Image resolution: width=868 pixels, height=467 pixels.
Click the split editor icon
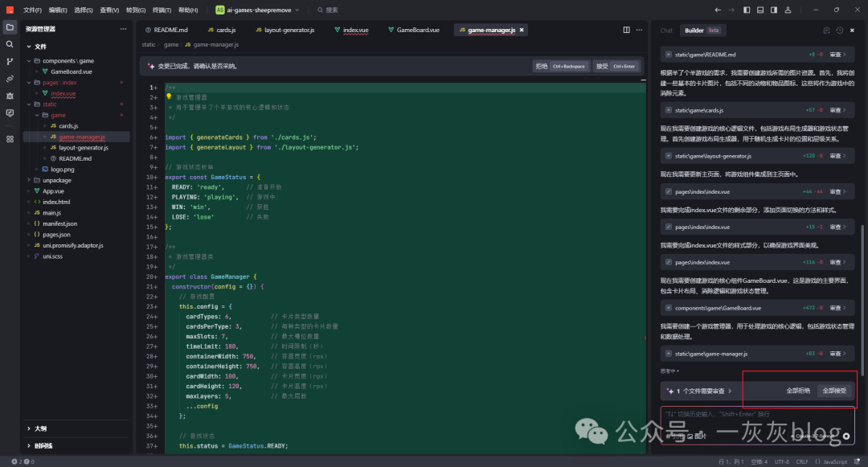[x=627, y=30]
